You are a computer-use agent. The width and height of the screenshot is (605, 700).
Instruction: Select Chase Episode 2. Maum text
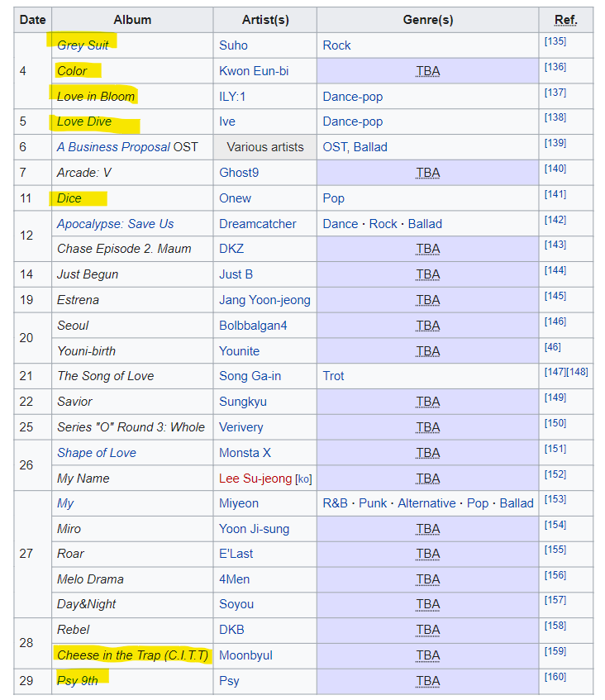(x=124, y=249)
